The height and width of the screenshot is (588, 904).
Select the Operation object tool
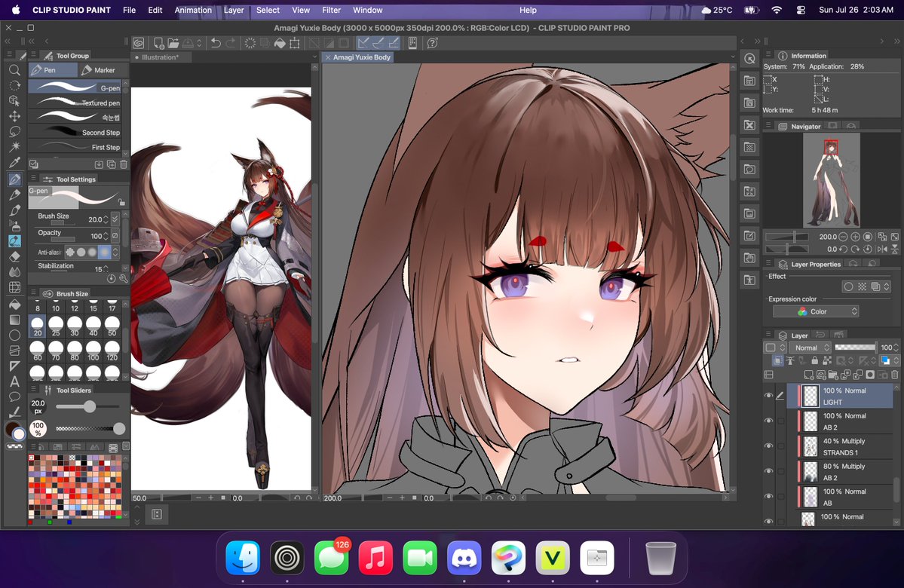14,100
